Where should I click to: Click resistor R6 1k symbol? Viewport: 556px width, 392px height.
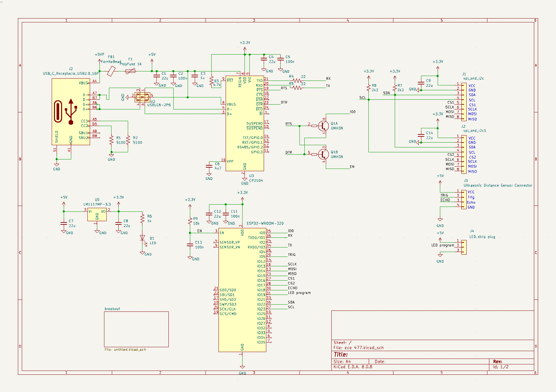click(142, 219)
